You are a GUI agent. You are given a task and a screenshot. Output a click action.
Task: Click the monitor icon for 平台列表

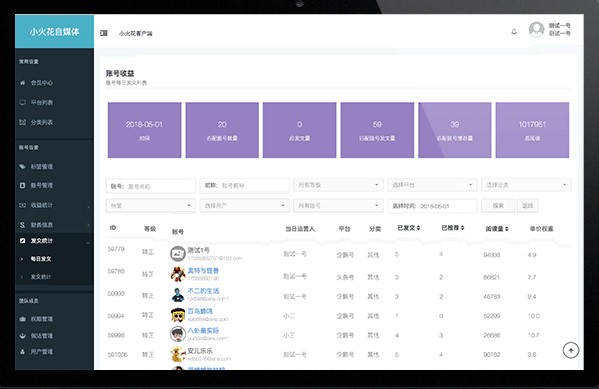click(23, 102)
